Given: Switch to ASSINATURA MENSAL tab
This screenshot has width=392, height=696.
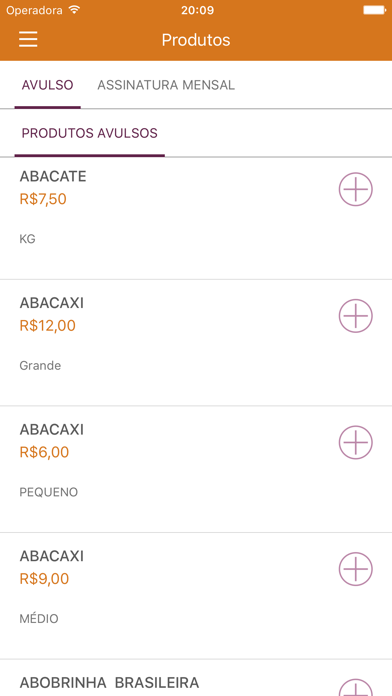Looking at the screenshot, I should point(166,85).
